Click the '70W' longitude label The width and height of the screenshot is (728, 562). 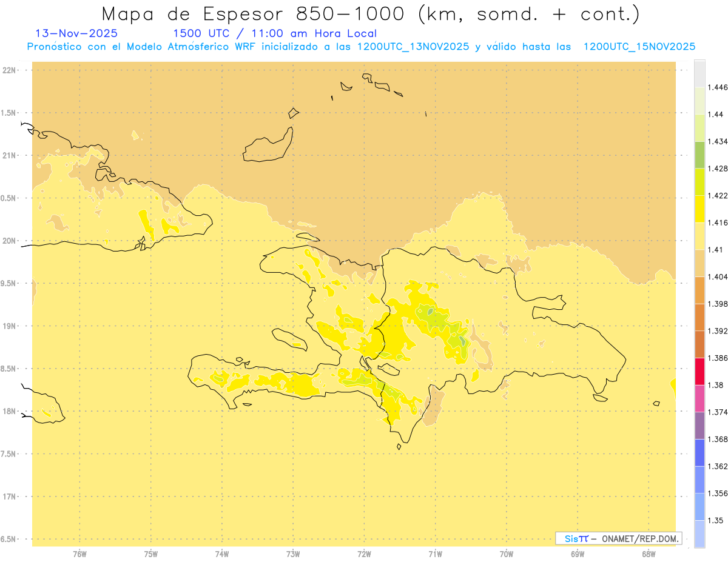(x=507, y=554)
